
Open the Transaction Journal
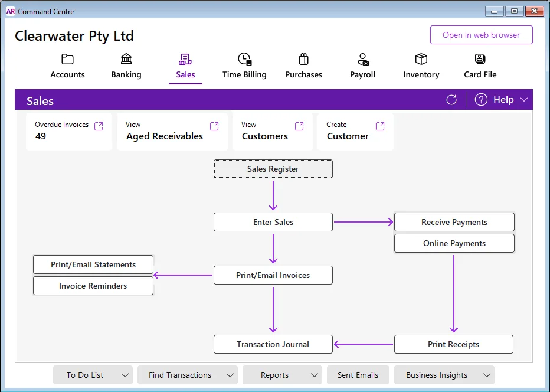tap(273, 344)
